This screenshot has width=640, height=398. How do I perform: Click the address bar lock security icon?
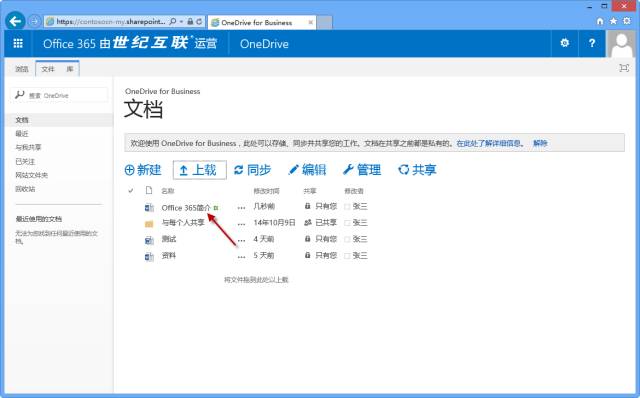pos(190,21)
